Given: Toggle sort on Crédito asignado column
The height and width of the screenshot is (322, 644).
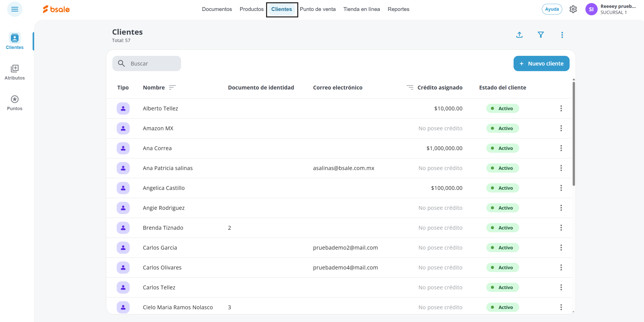Looking at the screenshot, I should (x=410, y=88).
